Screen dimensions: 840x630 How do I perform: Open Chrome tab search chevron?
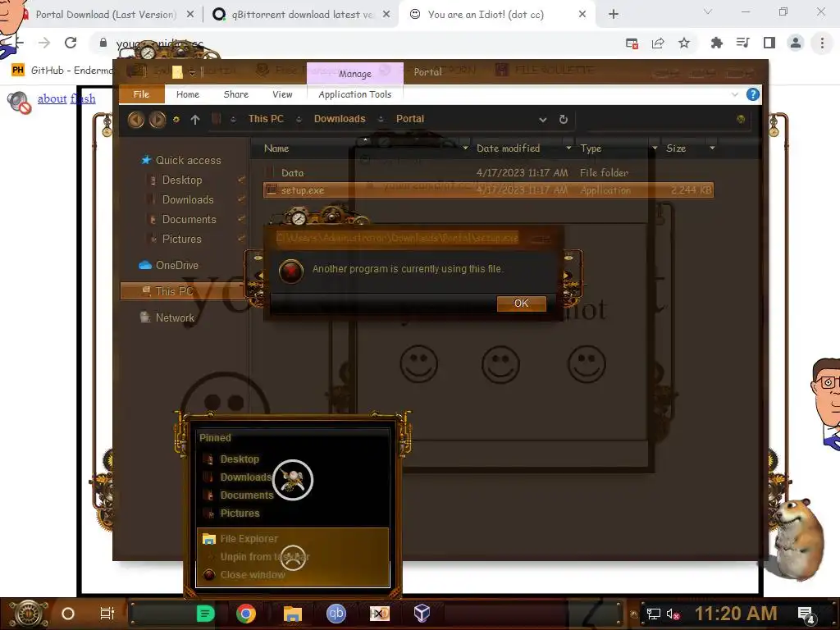708,11
